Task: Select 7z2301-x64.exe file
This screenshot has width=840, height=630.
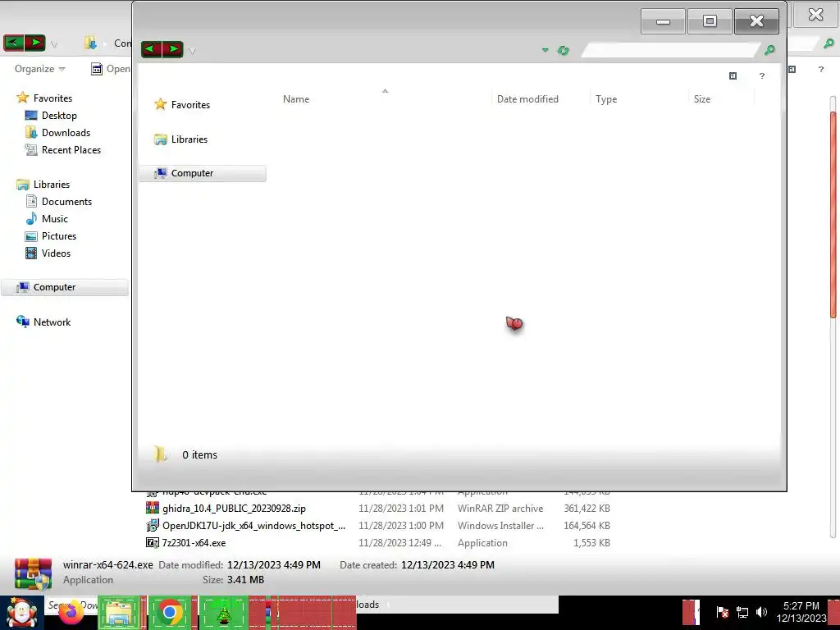Action: [194, 543]
